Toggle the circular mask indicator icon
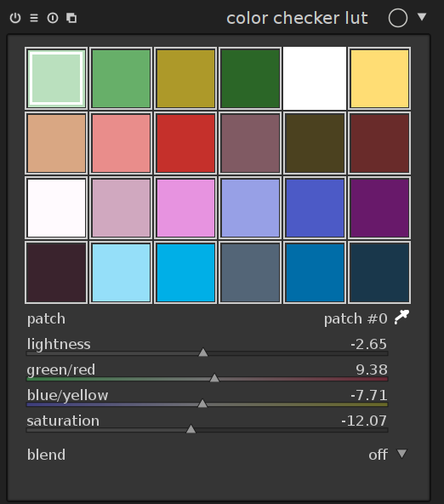Image resolution: width=444 pixels, height=504 pixels. [x=398, y=18]
